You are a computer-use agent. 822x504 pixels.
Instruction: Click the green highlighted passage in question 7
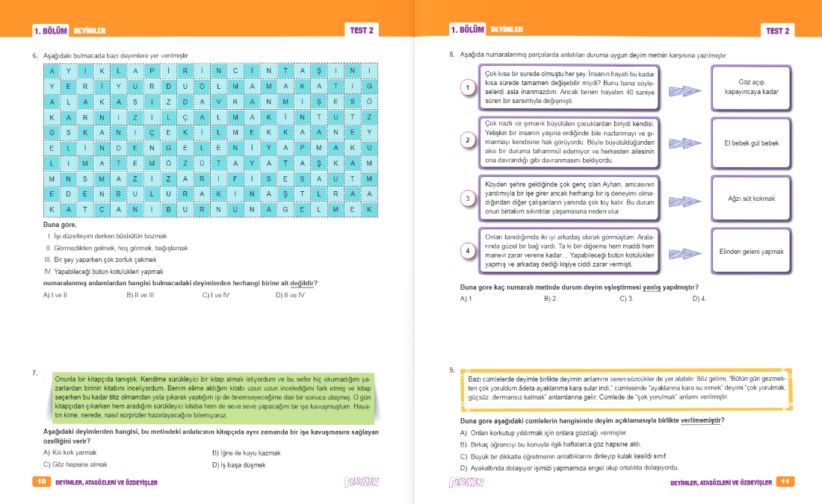[213, 397]
